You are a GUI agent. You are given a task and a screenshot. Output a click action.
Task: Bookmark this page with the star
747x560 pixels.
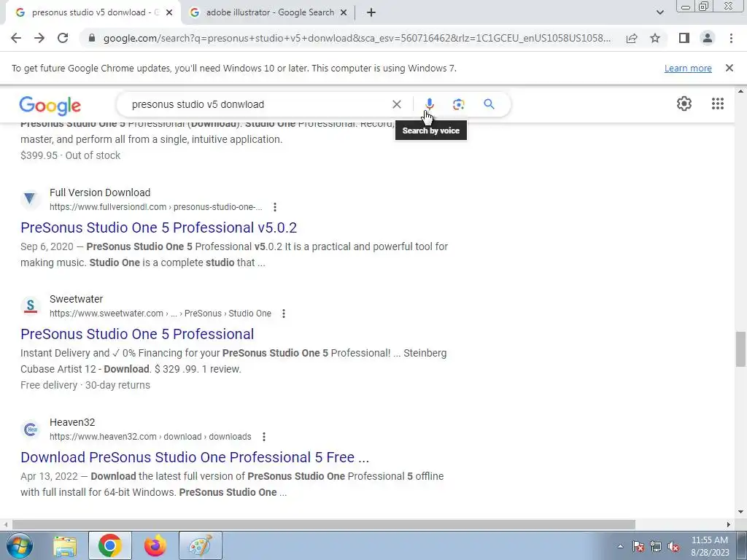tap(655, 38)
